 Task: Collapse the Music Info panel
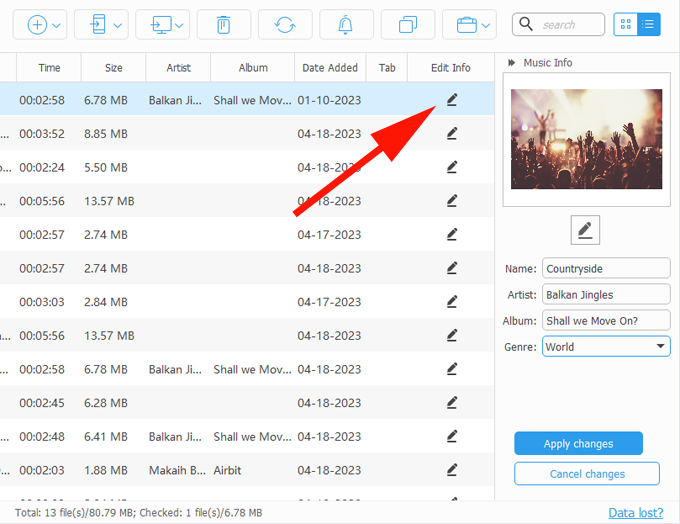(513, 63)
